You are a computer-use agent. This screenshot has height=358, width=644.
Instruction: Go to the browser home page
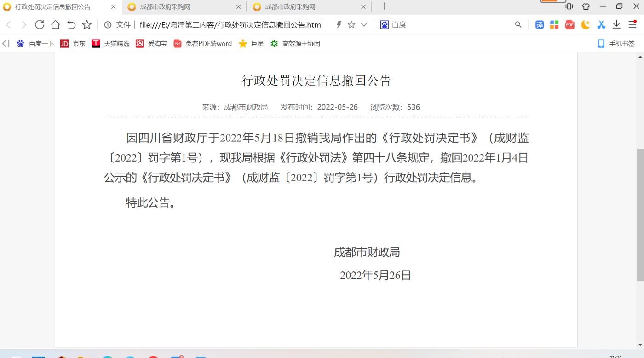[55, 25]
